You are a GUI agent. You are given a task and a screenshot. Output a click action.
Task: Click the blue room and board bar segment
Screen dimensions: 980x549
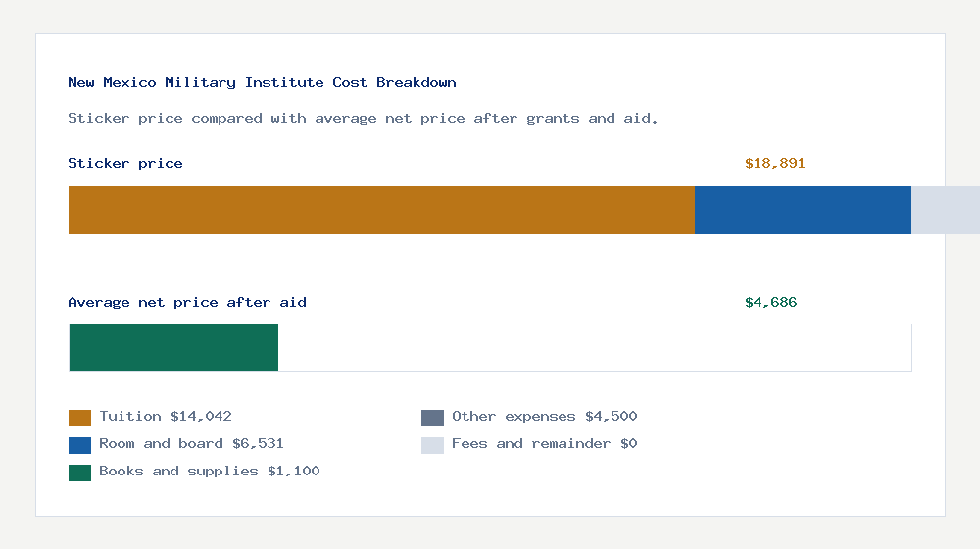click(803, 210)
